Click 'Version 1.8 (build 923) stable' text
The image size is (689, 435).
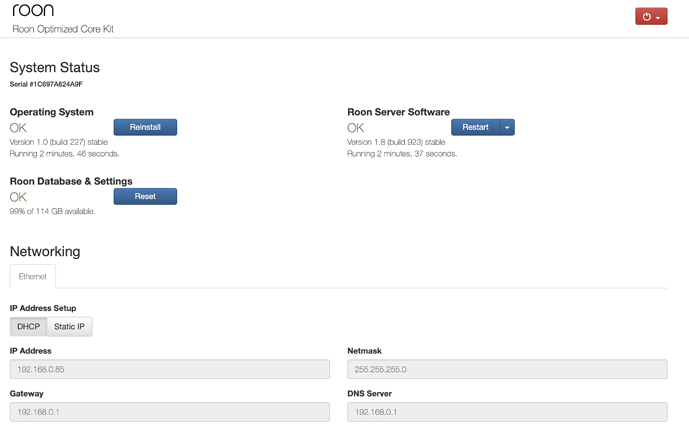tap(396, 142)
